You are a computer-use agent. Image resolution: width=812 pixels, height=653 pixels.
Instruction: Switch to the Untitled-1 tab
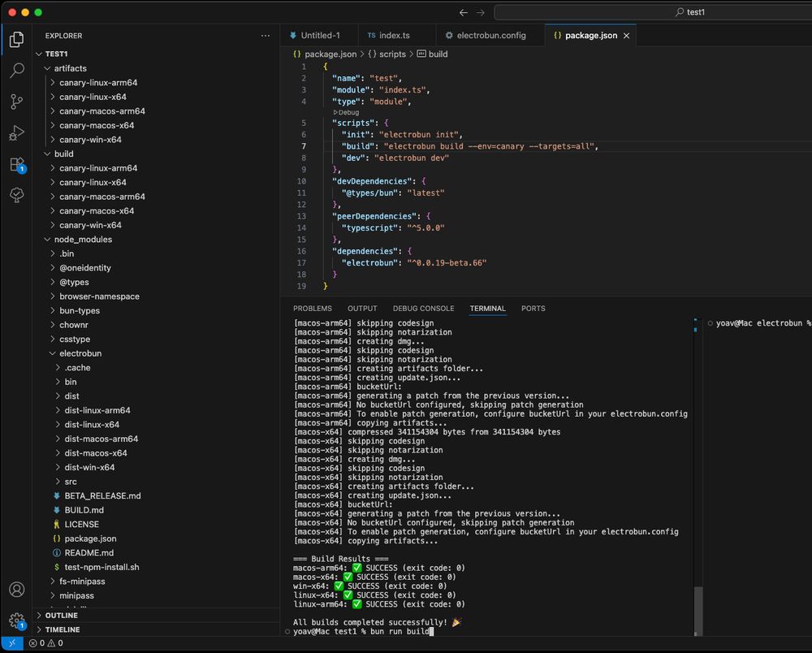[x=319, y=36]
